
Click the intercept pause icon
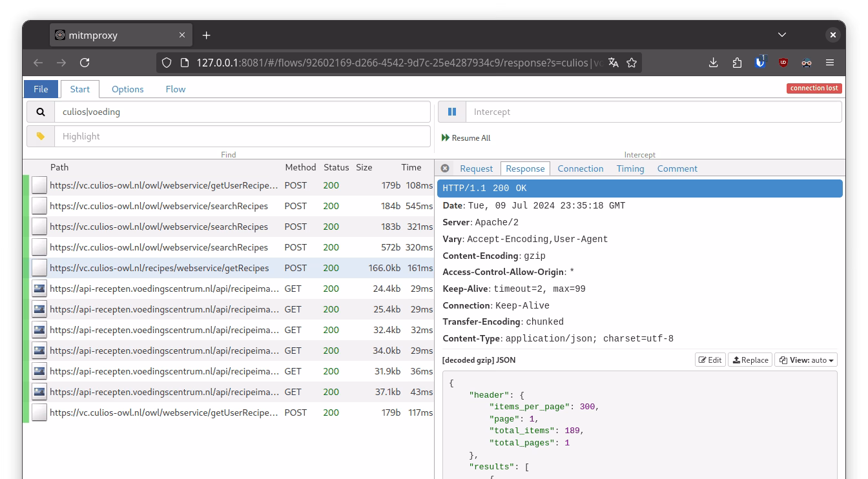pyautogui.click(x=452, y=112)
